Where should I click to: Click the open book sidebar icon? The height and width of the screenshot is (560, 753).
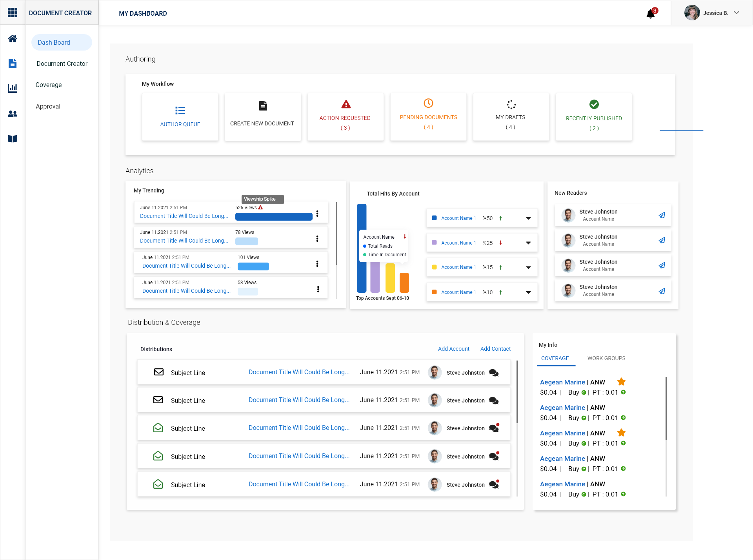tap(13, 139)
